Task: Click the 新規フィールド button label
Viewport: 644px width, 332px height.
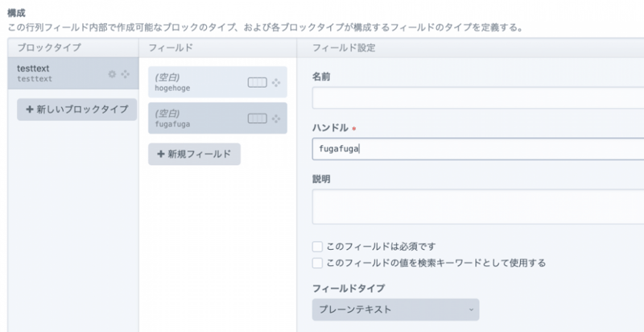Action: point(200,154)
